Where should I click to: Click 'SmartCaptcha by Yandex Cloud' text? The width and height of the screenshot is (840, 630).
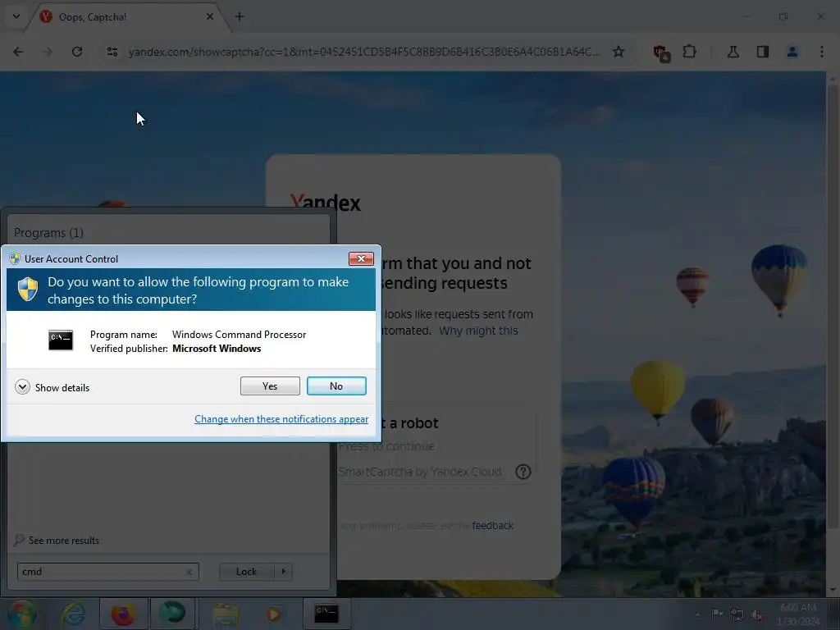(420, 472)
